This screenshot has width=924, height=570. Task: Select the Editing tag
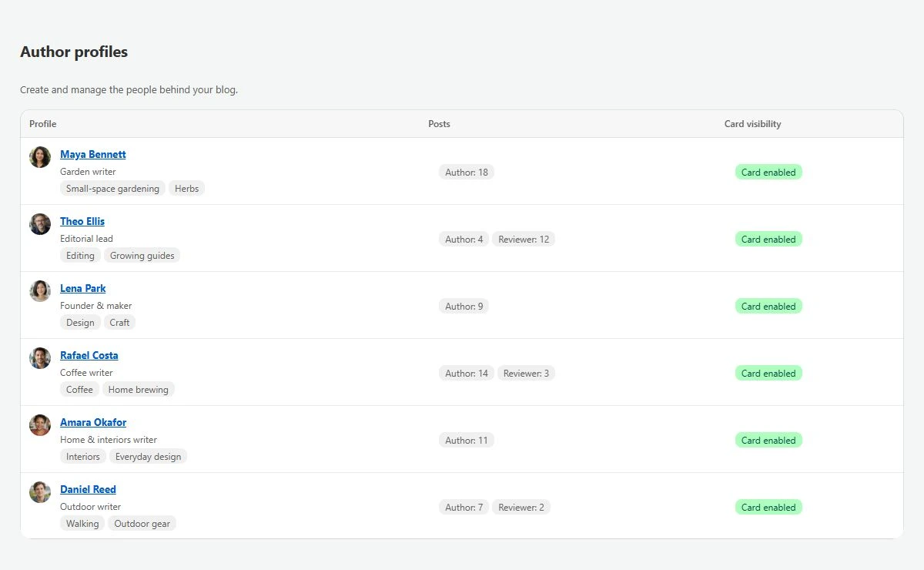[80, 256]
